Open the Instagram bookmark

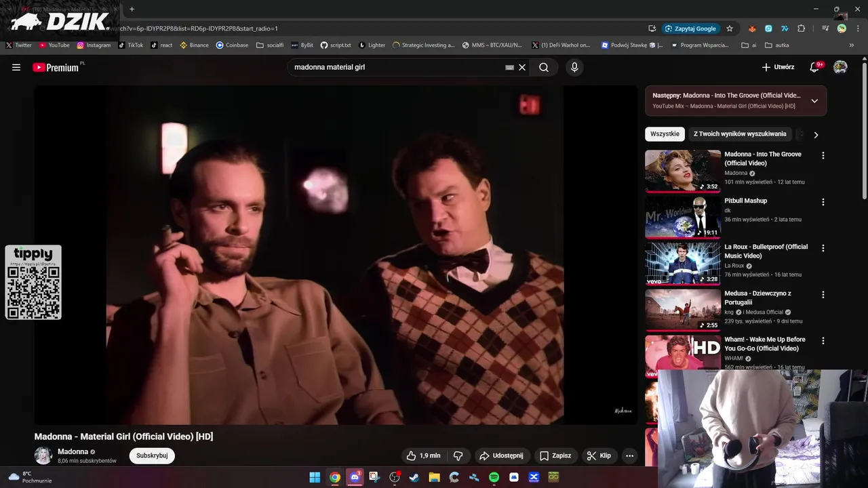(94, 45)
